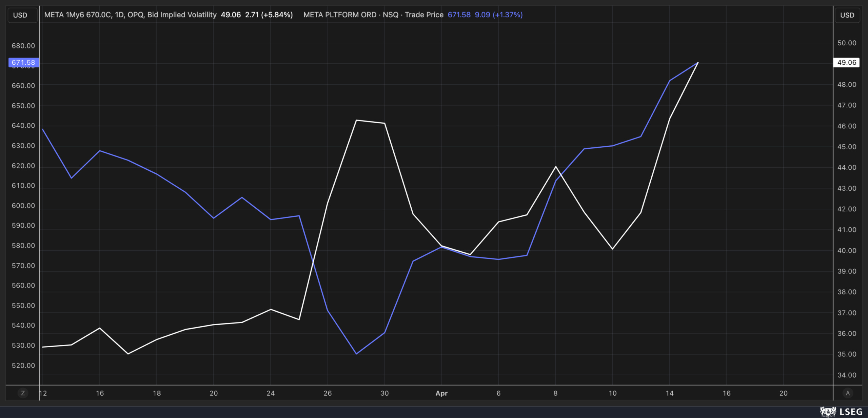Screen dimensions: 868x418
Task: Click the LSEG logo
Action: [841, 412]
